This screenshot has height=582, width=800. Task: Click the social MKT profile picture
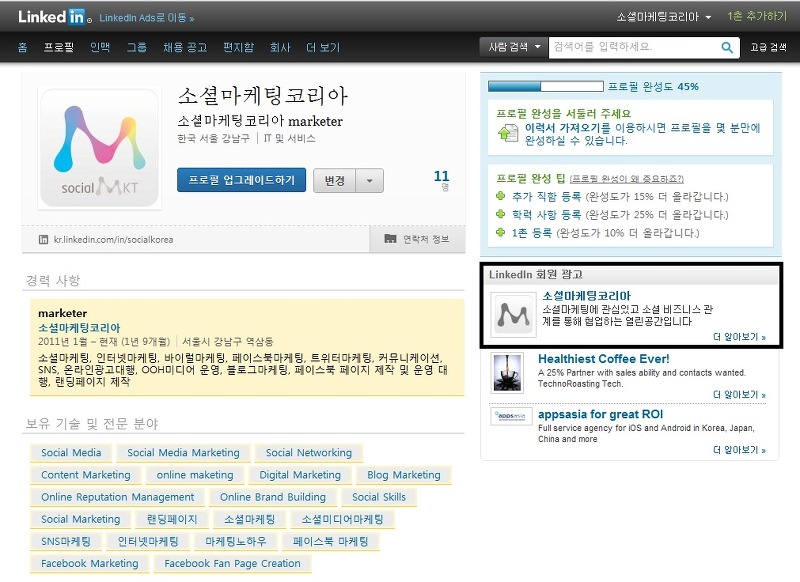[99, 148]
